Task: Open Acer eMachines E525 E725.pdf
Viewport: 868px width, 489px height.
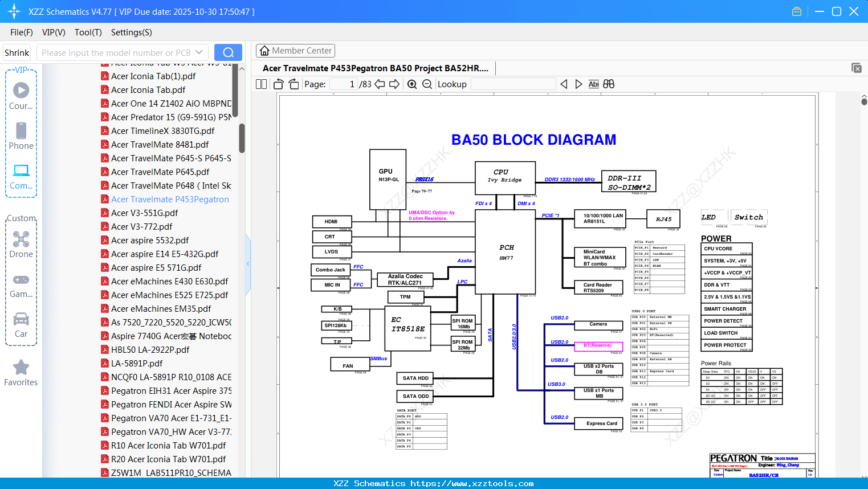Action: click(170, 295)
